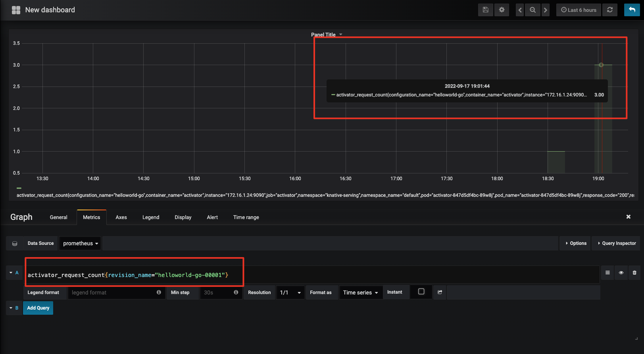Switch to the Axes tab
The image size is (644, 354).
click(121, 217)
